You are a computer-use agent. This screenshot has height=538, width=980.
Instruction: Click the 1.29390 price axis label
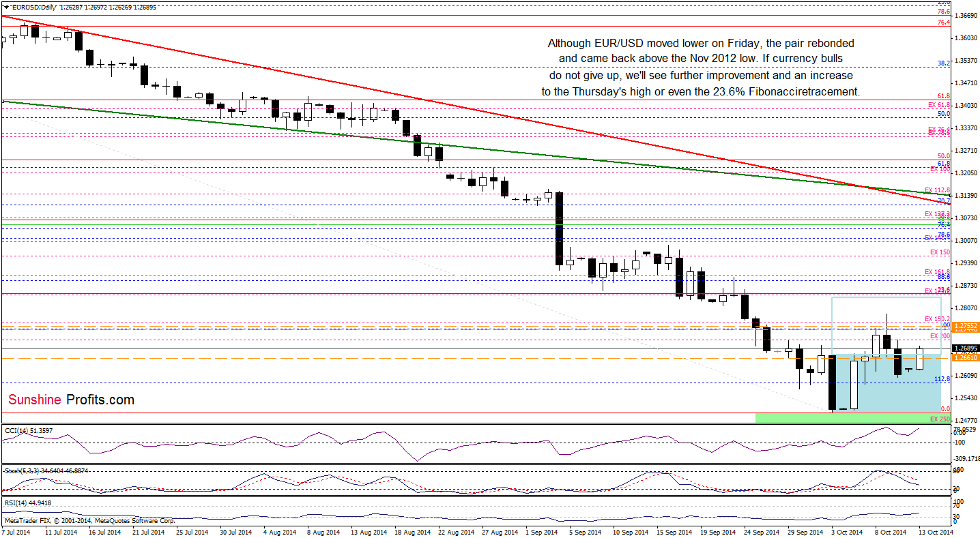click(x=966, y=263)
